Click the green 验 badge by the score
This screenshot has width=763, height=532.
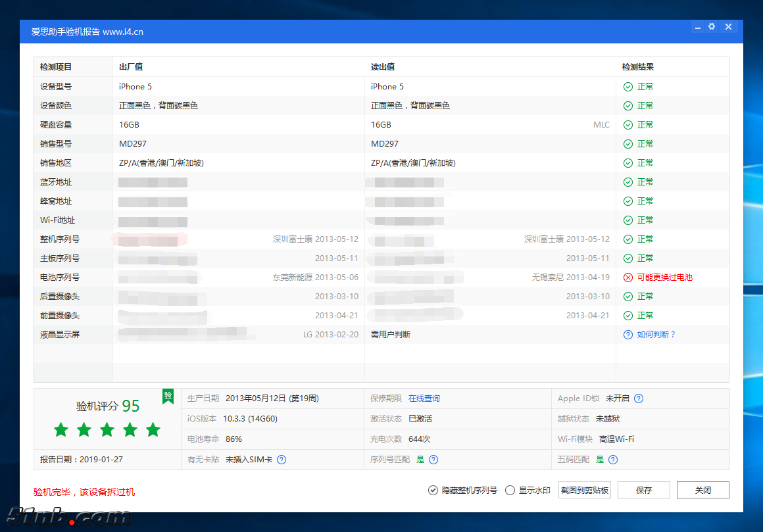pyautogui.click(x=168, y=395)
